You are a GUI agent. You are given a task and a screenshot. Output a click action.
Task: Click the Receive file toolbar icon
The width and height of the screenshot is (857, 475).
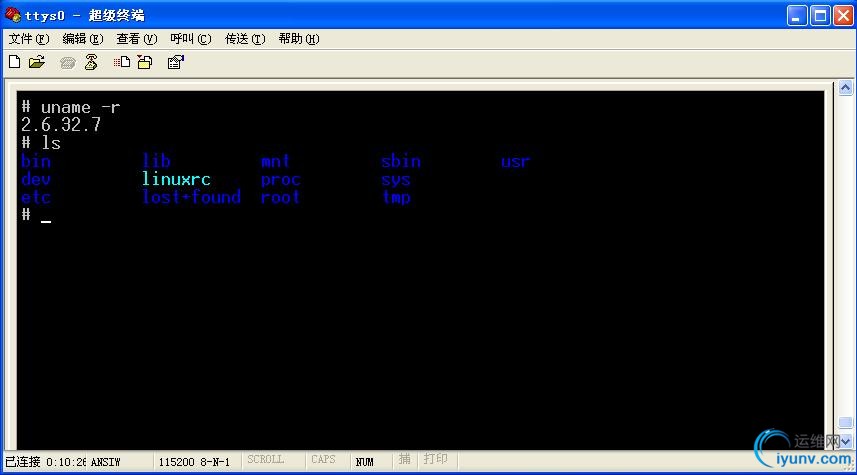click(x=145, y=62)
